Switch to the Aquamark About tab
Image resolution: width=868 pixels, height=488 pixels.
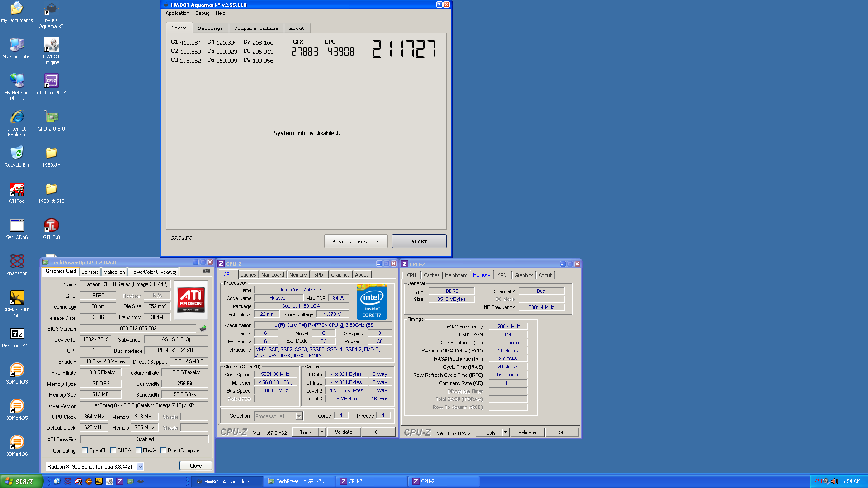(x=297, y=28)
